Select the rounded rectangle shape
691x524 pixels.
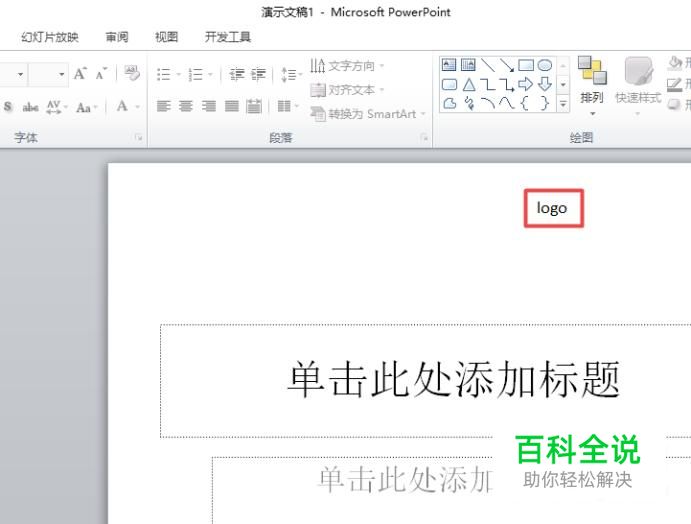449,84
